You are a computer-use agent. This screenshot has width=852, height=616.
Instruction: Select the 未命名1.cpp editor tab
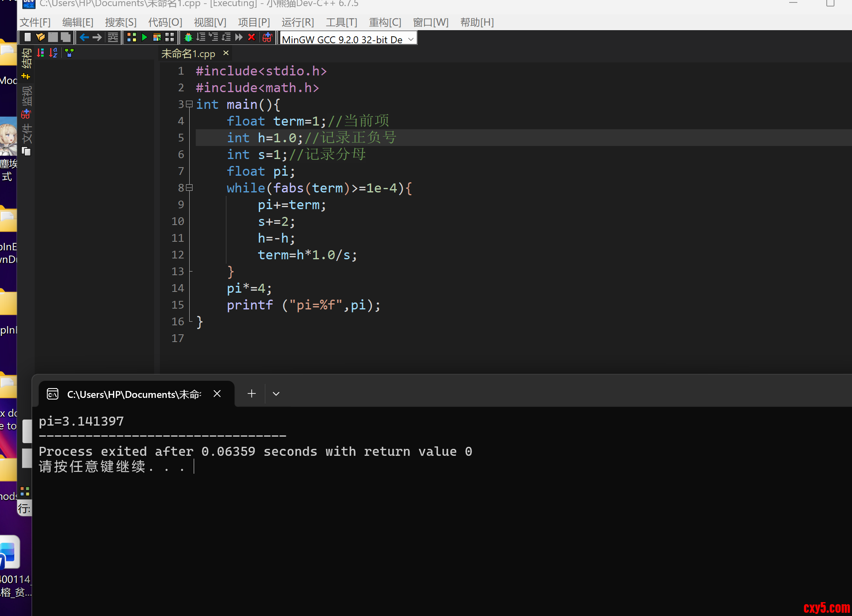[188, 54]
